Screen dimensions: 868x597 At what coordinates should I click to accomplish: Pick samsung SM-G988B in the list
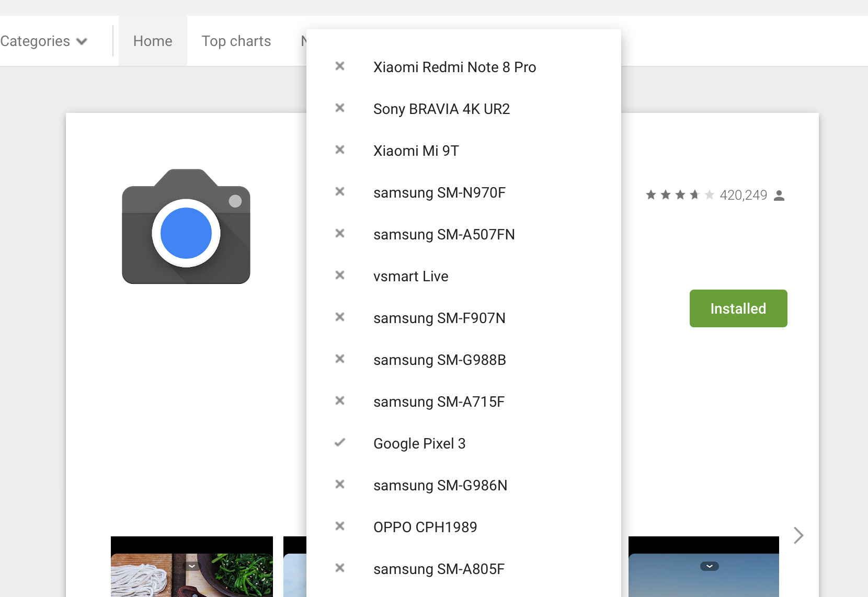point(464,360)
